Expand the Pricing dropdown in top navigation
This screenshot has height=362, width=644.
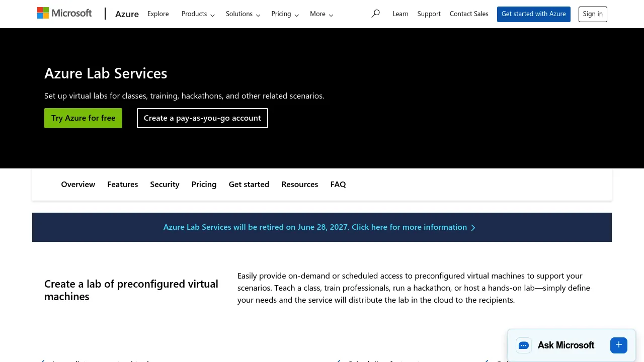coord(285,14)
